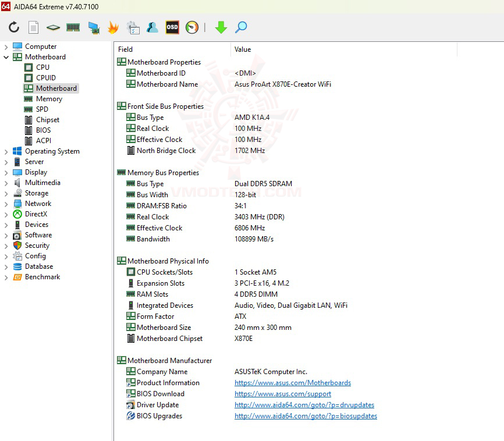Viewport: 504px width, 441px height.
Task: Open the biosupdates link
Action: pos(306,416)
